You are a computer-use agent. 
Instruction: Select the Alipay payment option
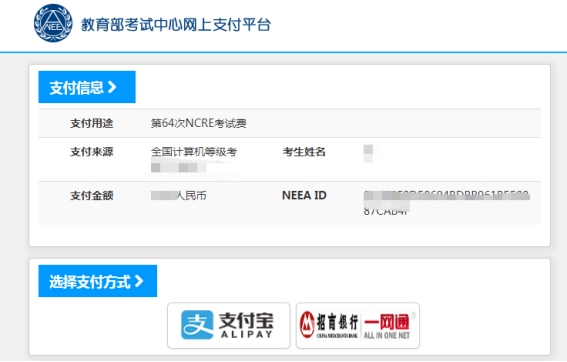pos(229,325)
